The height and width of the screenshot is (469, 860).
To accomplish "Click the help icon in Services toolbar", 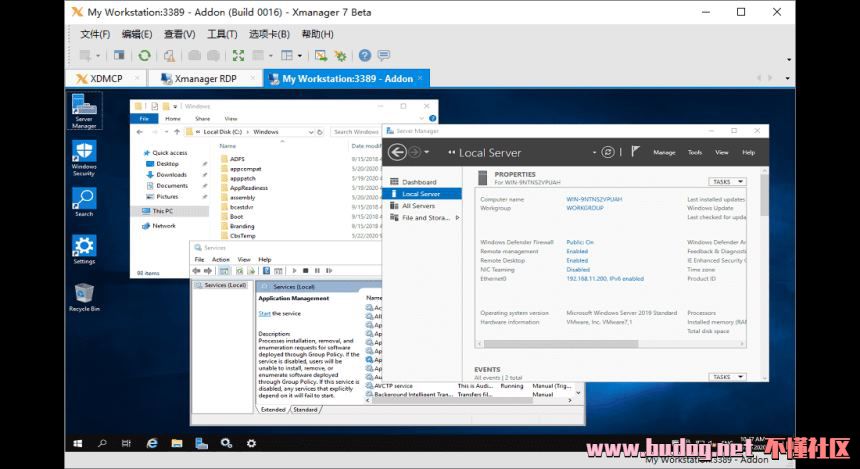I will coord(266,271).
